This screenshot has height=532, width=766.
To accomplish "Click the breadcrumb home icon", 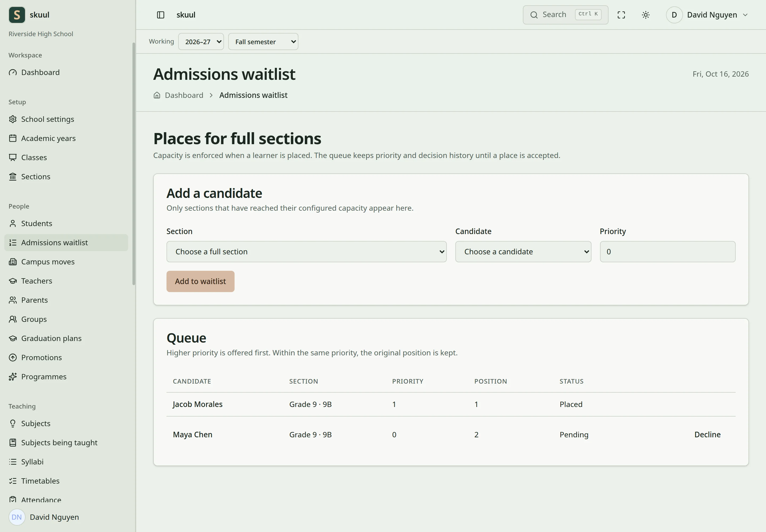I will [x=157, y=95].
